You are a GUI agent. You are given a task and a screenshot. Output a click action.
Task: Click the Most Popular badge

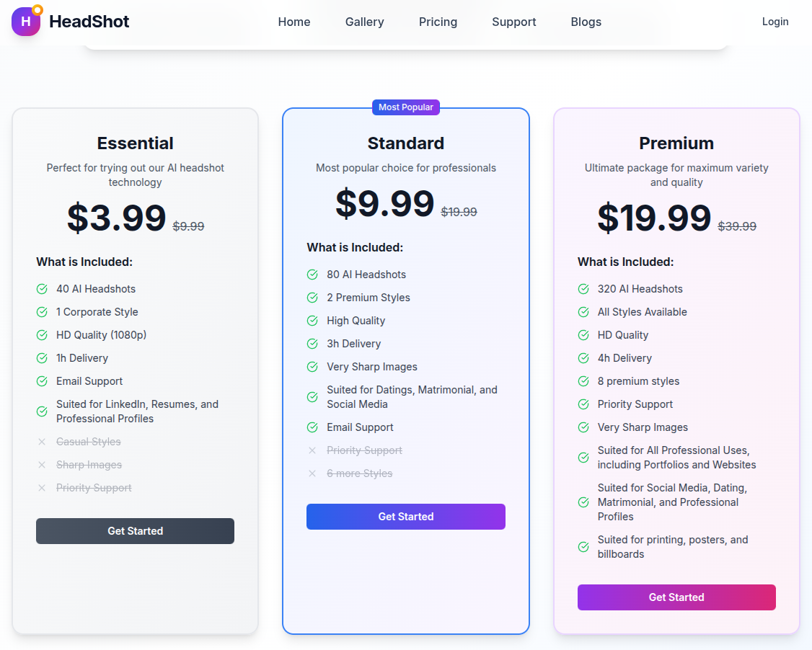click(406, 107)
